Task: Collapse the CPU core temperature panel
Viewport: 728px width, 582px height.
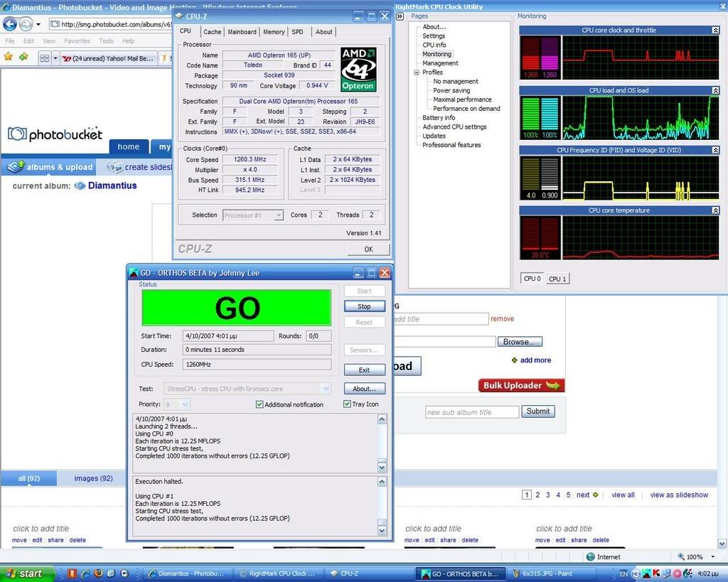Action: (715, 211)
